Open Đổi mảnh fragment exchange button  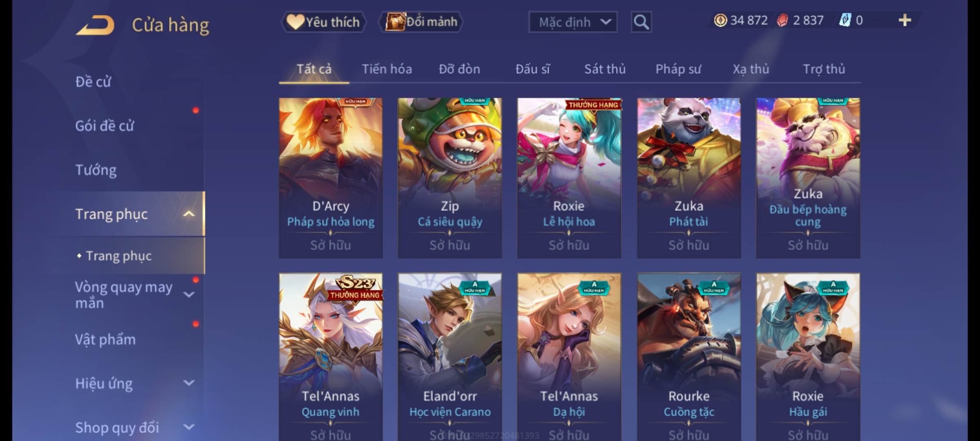click(x=421, y=22)
